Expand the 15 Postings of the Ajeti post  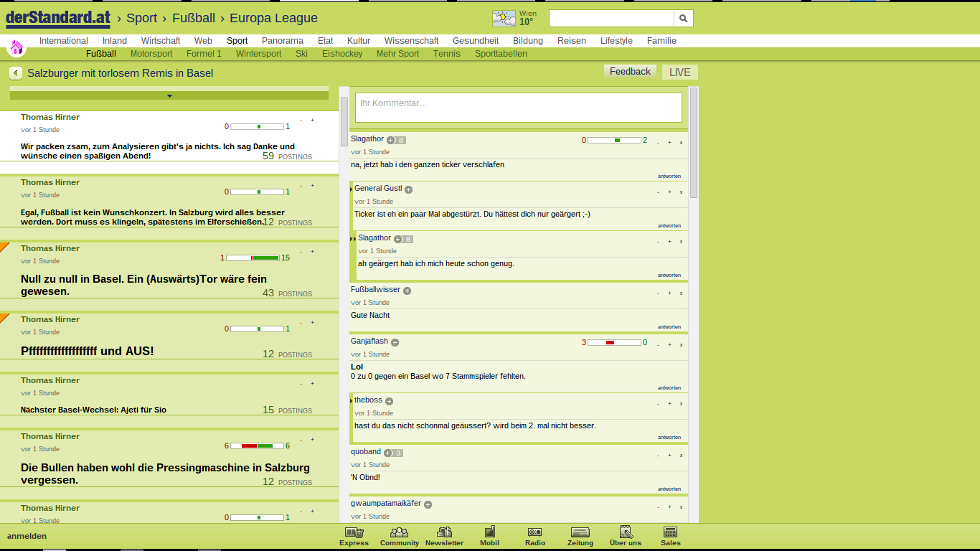click(287, 410)
